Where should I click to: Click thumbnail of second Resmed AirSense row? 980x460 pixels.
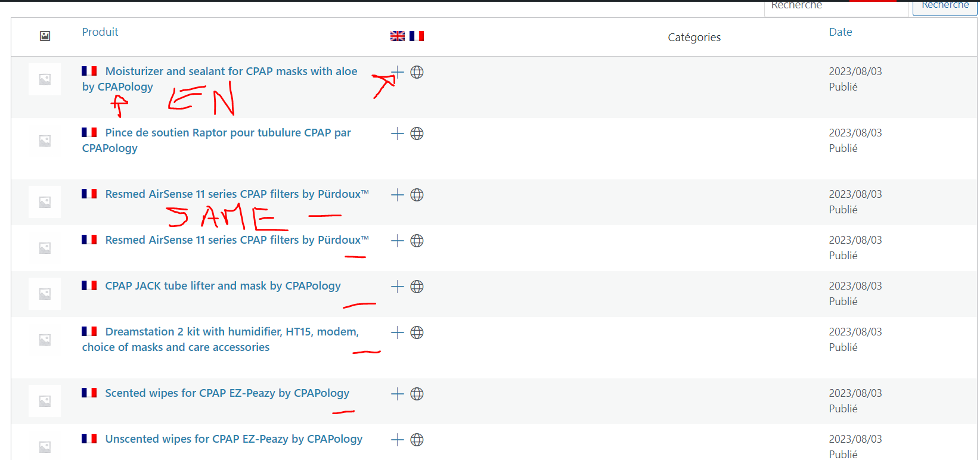coord(45,248)
